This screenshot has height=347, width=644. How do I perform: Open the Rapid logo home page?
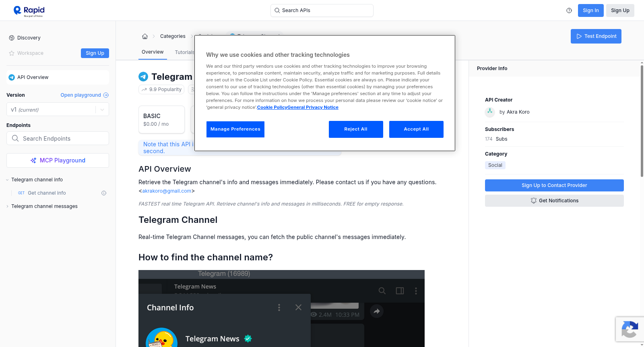tap(29, 11)
